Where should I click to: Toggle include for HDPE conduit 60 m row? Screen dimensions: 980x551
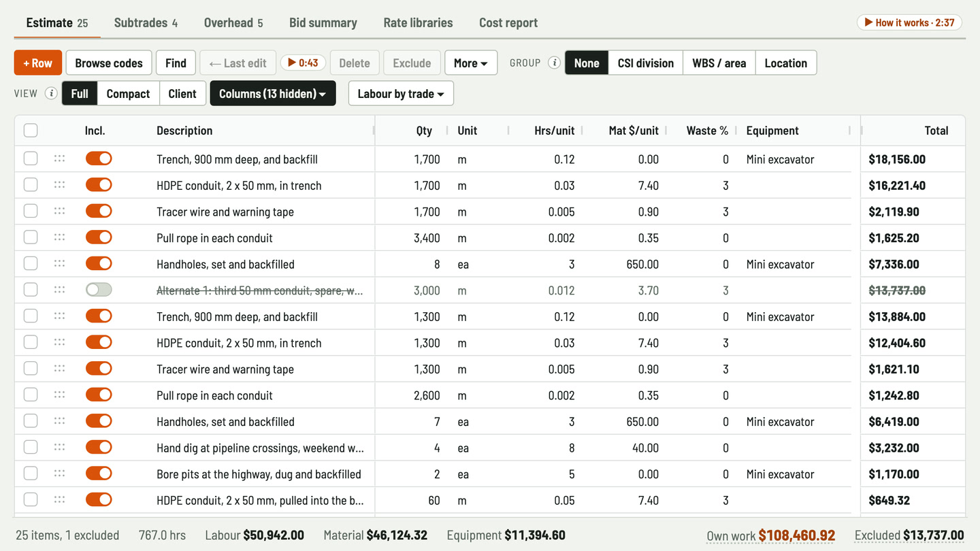(x=99, y=500)
